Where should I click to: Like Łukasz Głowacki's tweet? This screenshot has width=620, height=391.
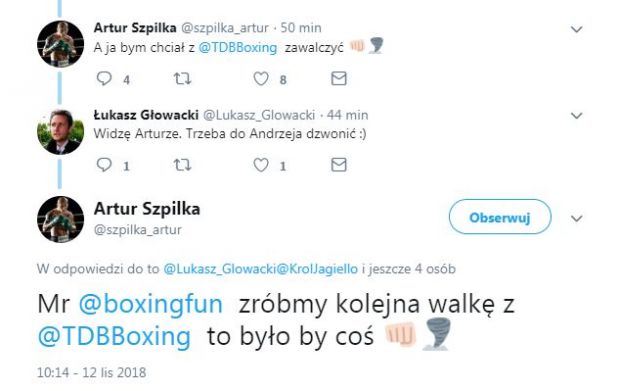point(261,165)
